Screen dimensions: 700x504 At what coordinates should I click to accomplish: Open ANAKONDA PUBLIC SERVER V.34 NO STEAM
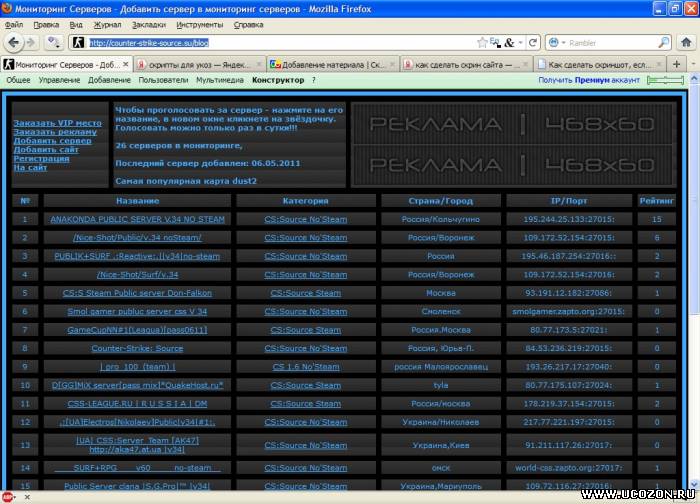tap(138, 219)
